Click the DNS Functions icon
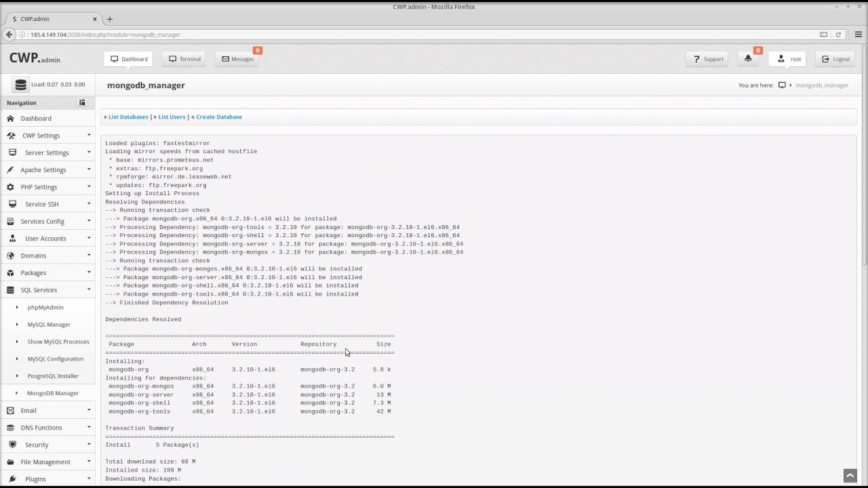 pos(10,428)
